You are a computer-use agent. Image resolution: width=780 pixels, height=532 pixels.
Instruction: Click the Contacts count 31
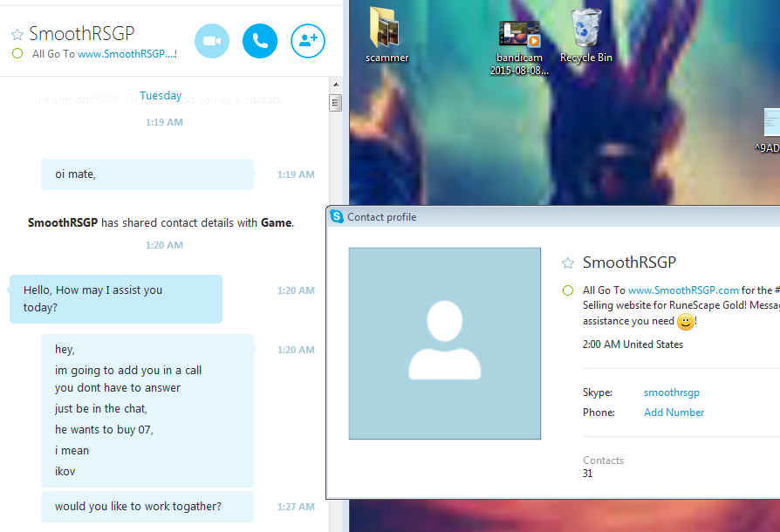pos(587,474)
